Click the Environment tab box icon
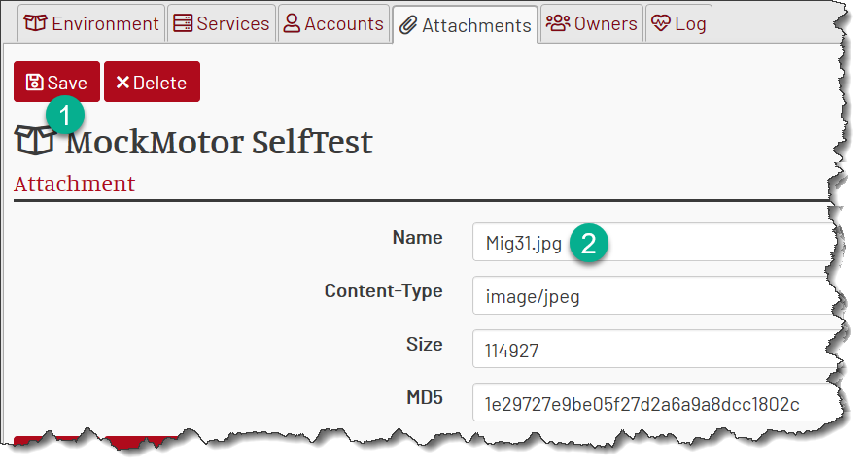 click(35, 23)
